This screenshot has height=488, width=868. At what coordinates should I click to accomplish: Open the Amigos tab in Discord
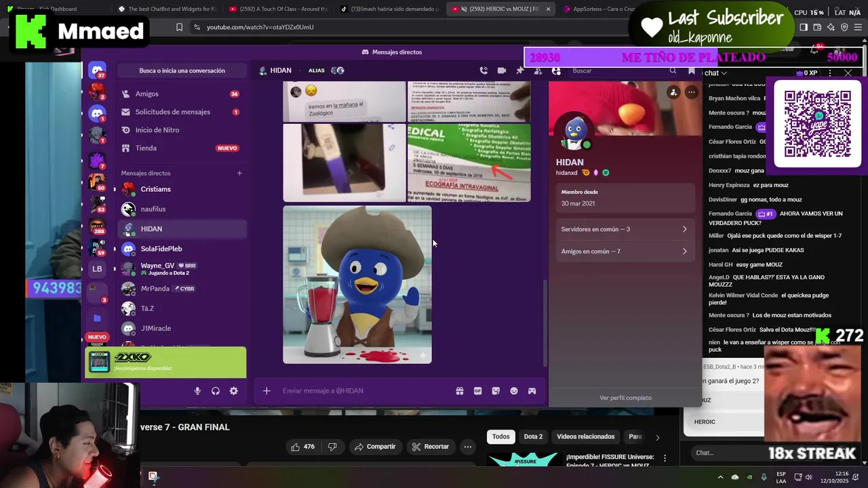click(x=180, y=94)
